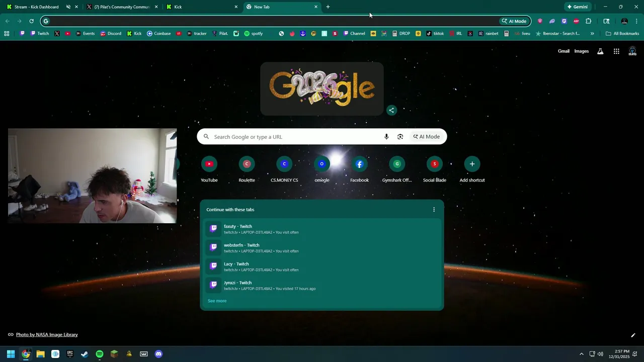Open the YouTube bookmark icon in bookmarks bar

tap(67, 34)
